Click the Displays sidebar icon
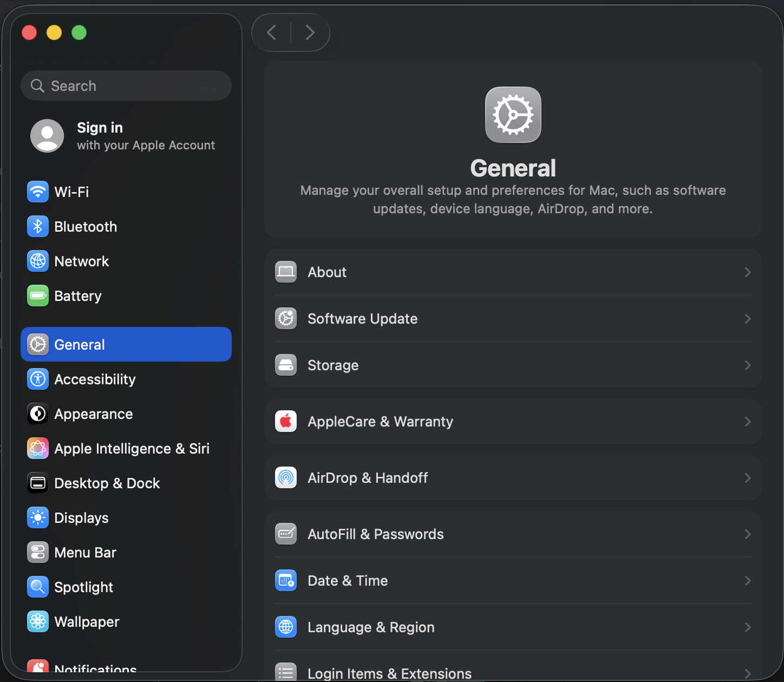This screenshot has height=682, width=784. click(38, 517)
